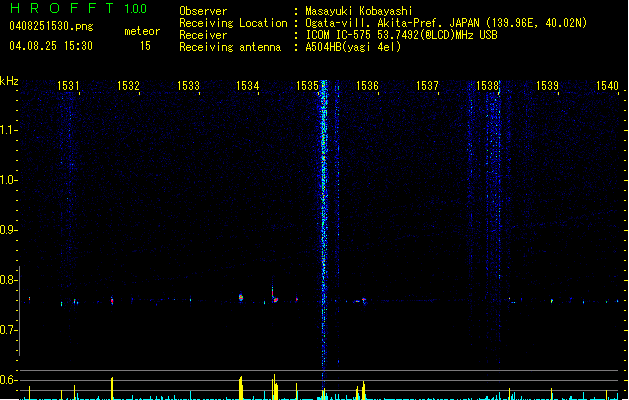Click the 1531 time axis marker
Viewport: 629px width, 400px height.
click(68, 86)
